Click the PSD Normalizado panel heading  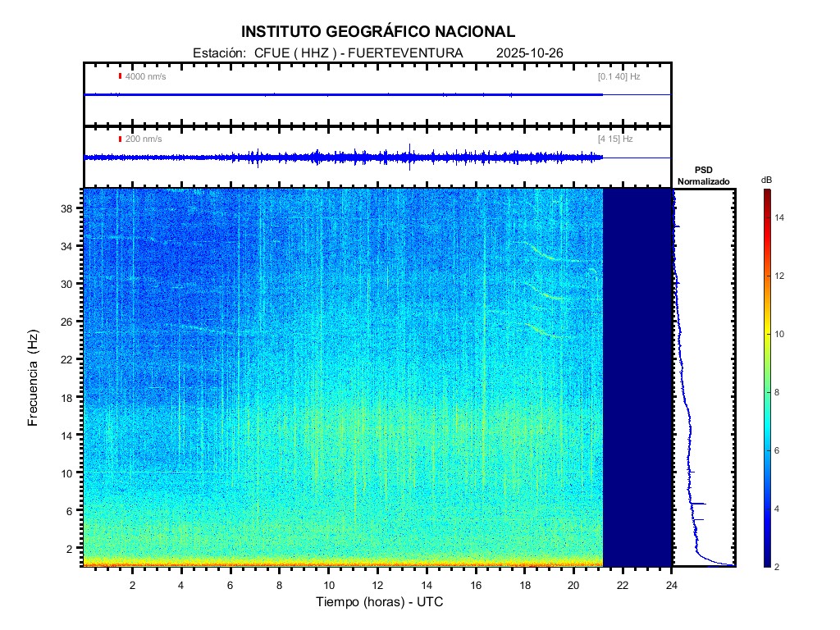[703, 176]
